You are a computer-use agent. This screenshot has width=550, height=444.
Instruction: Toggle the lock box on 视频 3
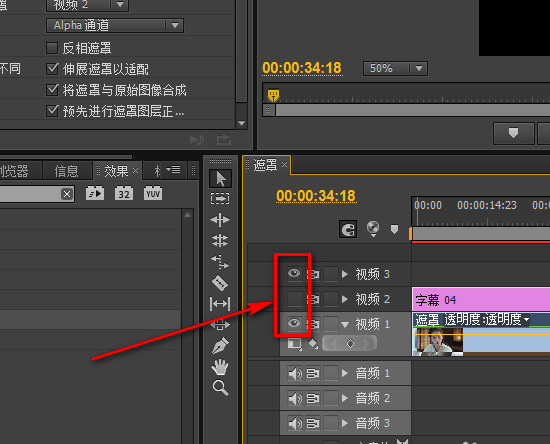pyautogui.click(x=330, y=274)
